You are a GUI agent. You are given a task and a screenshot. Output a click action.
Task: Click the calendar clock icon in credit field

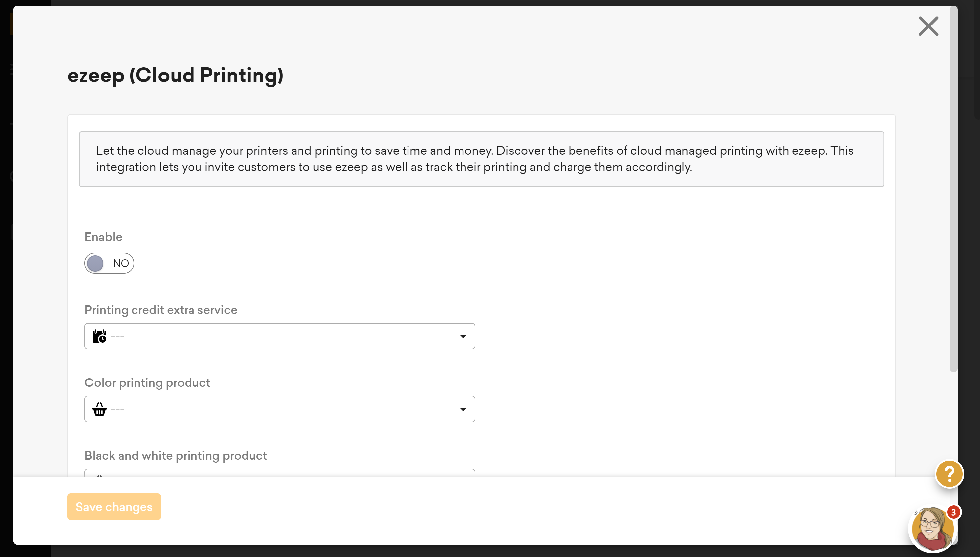click(x=99, y=336)
